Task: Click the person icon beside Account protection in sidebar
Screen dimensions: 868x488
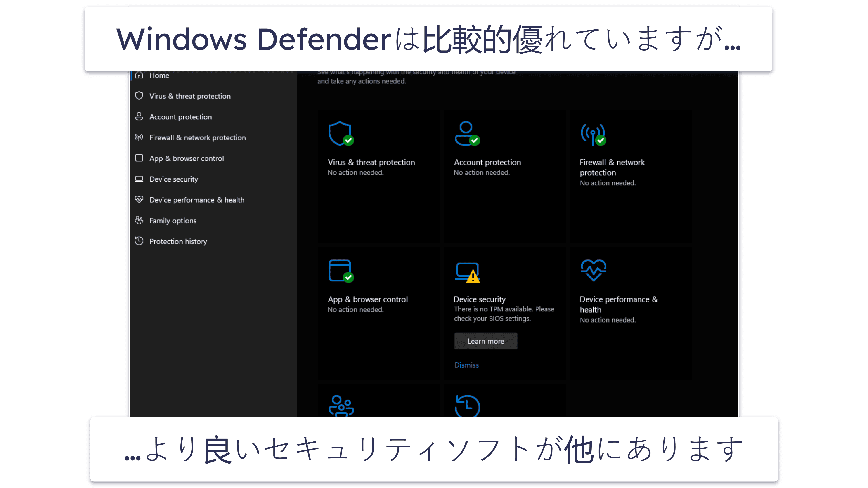Action: click(x=139, y=117)
